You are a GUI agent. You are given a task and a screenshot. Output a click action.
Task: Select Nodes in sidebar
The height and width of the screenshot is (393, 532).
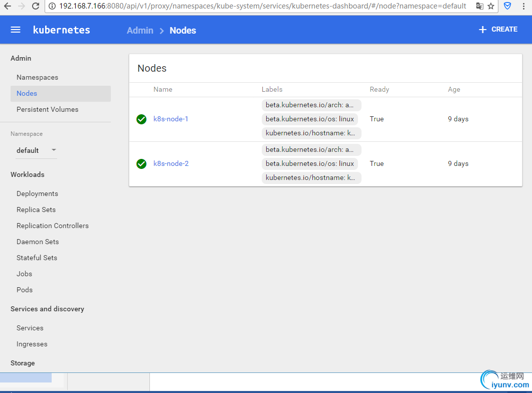60,93
